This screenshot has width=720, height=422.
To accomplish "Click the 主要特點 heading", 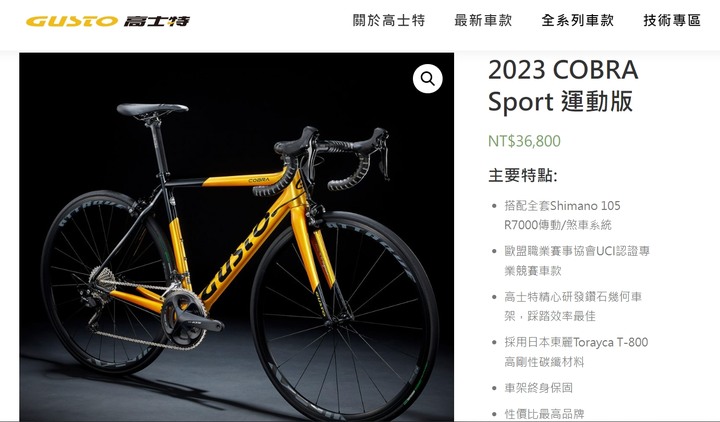I will [523, 175].
